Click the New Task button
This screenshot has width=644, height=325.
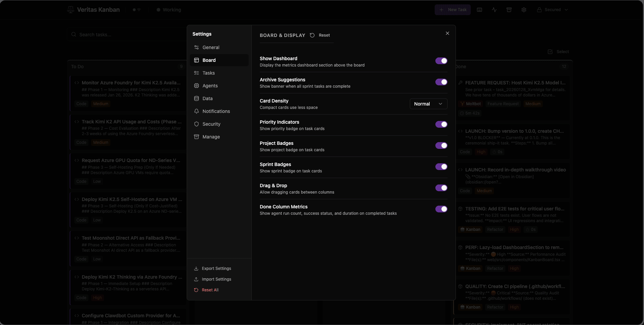(453, 10)
